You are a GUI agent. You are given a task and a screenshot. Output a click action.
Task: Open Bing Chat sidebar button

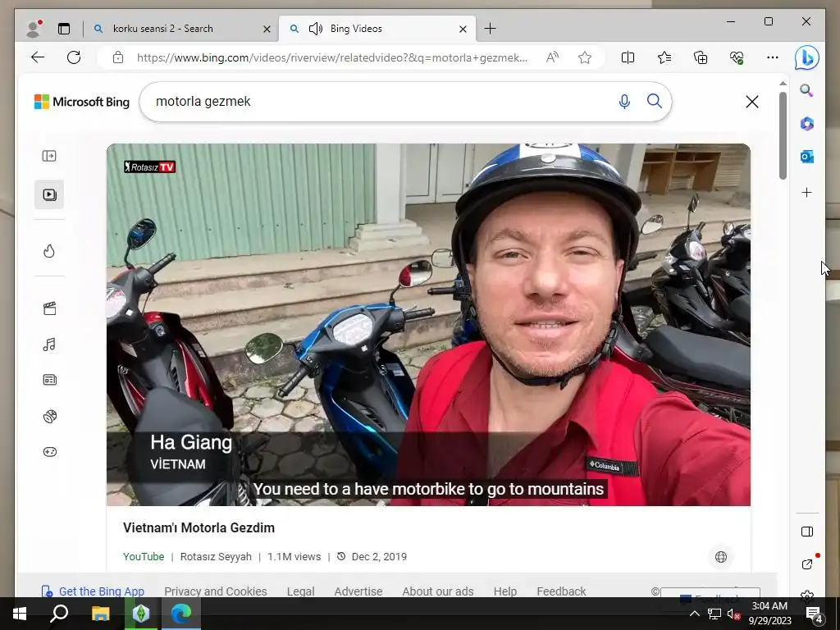click(807, 57)
